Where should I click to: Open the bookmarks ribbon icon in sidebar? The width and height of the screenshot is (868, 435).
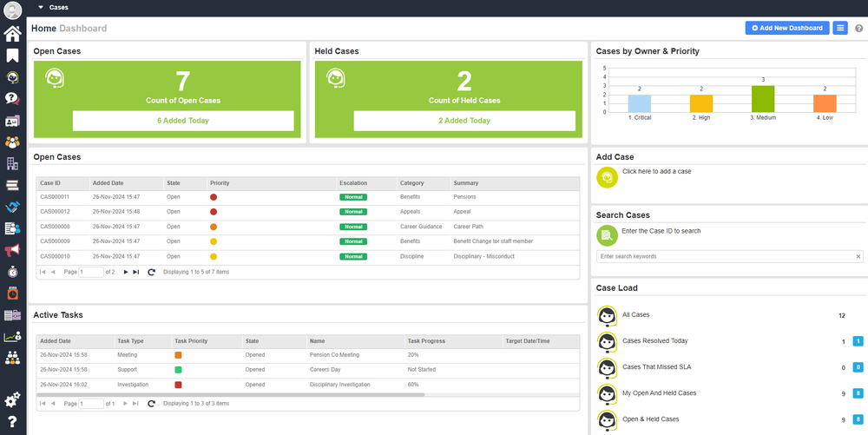(12, 56)
